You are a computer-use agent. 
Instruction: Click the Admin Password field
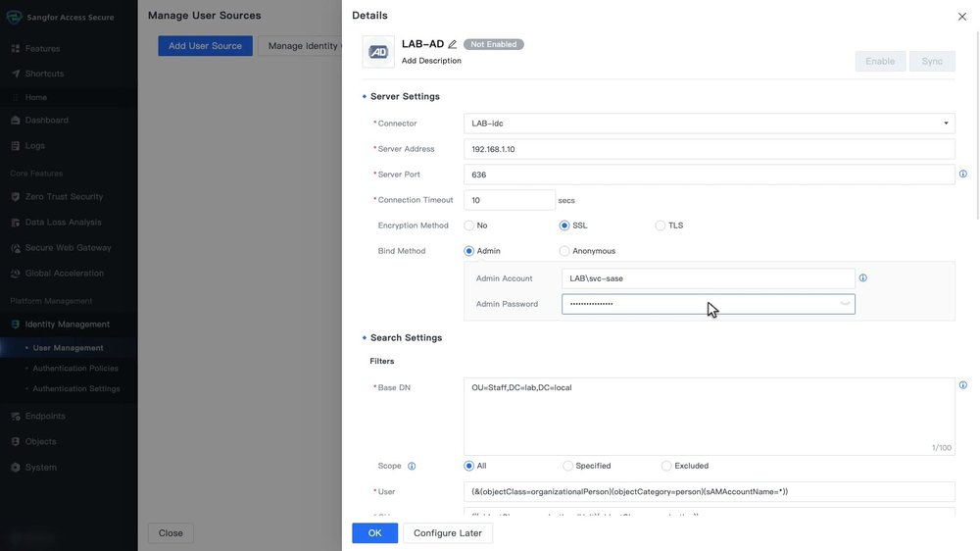click(x=709, y=304)
